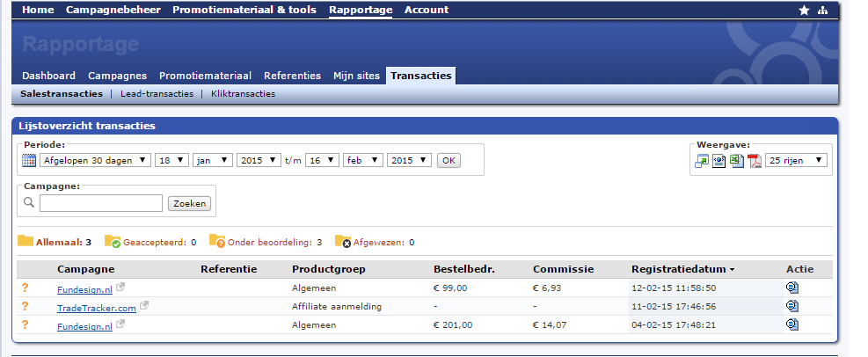The image size is (868, 357).
Task: Open Fundesign.nl link in 12-02-15 row
Action: (84, 289)
